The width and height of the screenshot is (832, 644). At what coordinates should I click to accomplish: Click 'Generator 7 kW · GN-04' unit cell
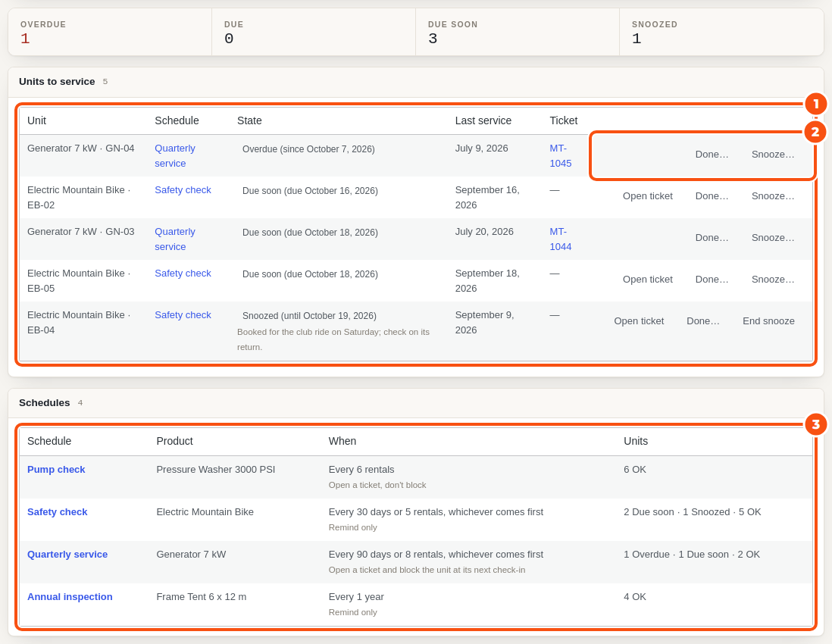80,148
